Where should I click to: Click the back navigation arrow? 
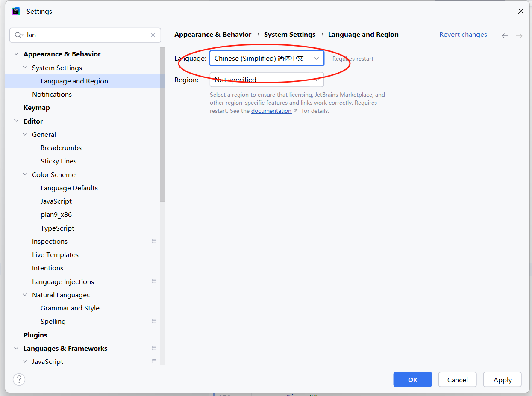pyautogui.click(x=505, y=36)
